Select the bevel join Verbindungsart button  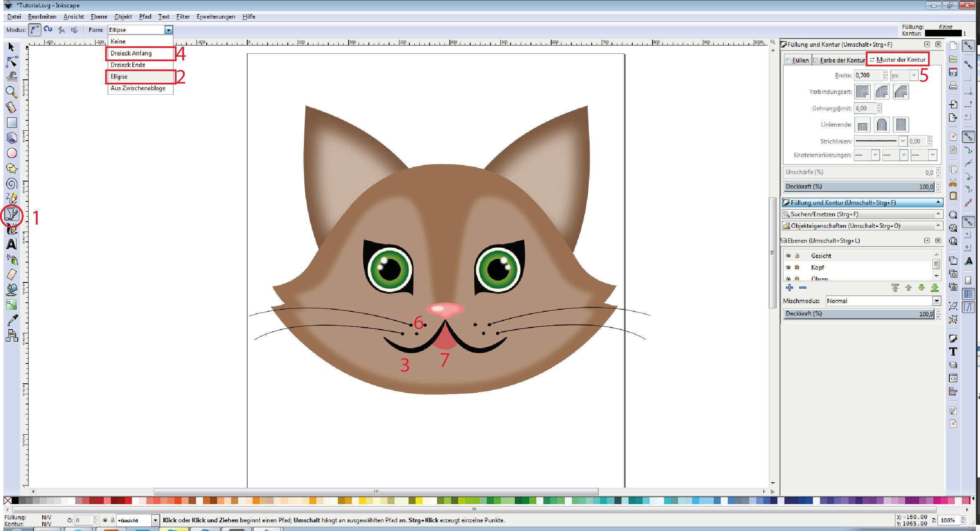coord(901,91)
